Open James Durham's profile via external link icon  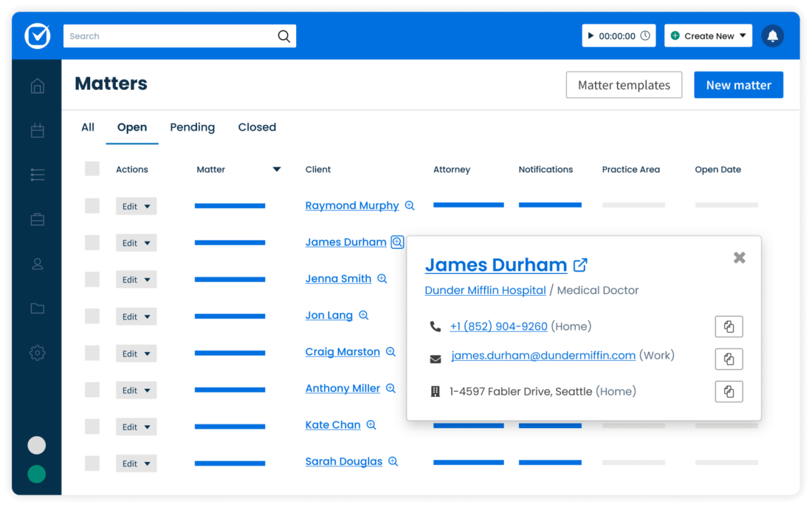tap(580, 264)
